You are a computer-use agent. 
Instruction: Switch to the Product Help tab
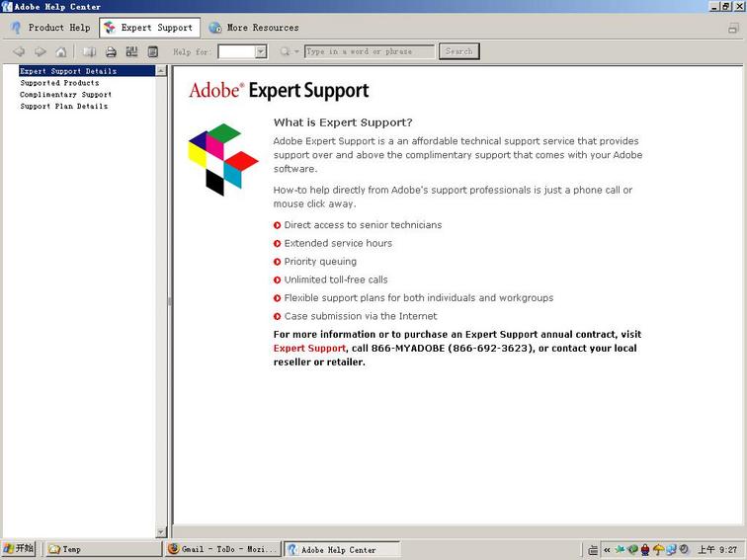tap(50, 28)
